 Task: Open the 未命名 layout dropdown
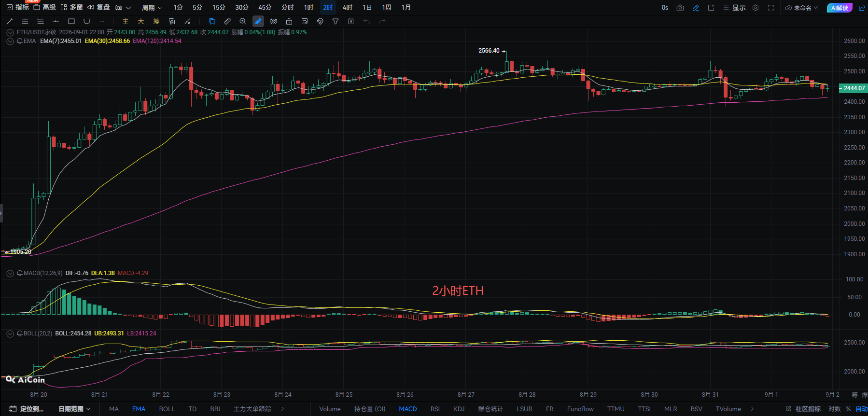click(x=801, y=8)
